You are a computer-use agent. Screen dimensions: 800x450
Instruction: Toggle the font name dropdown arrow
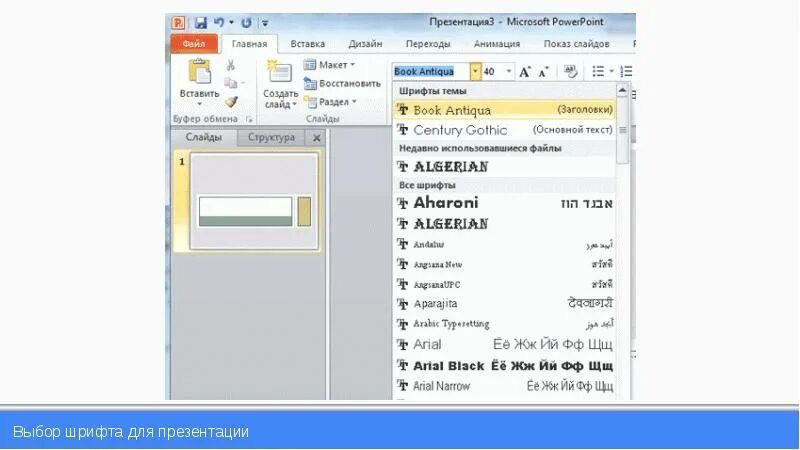click(475, 71)
